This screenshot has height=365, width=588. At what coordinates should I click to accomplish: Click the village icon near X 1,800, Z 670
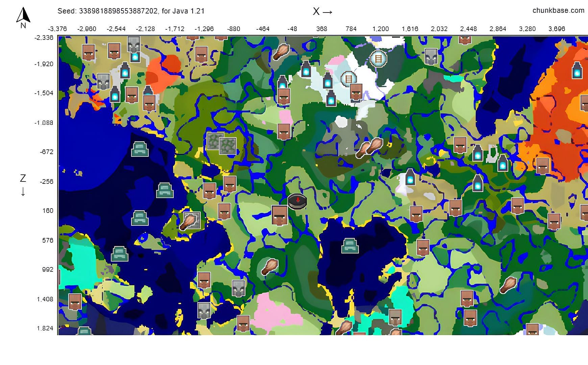(423, 248)
